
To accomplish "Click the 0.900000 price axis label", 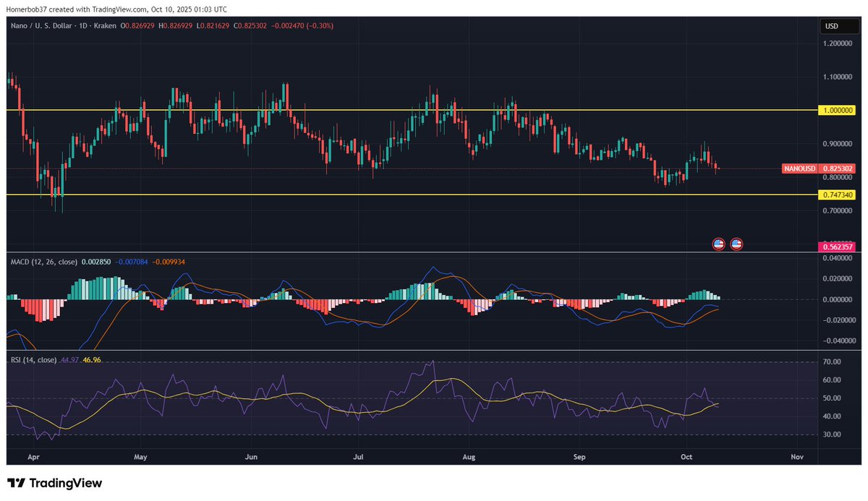I will 839,144.
